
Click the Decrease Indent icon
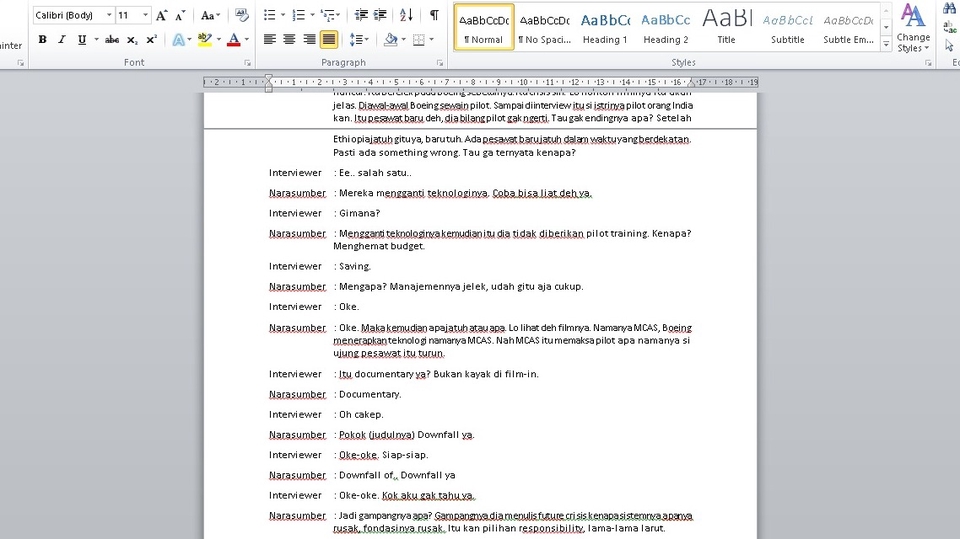coord(361,15)
